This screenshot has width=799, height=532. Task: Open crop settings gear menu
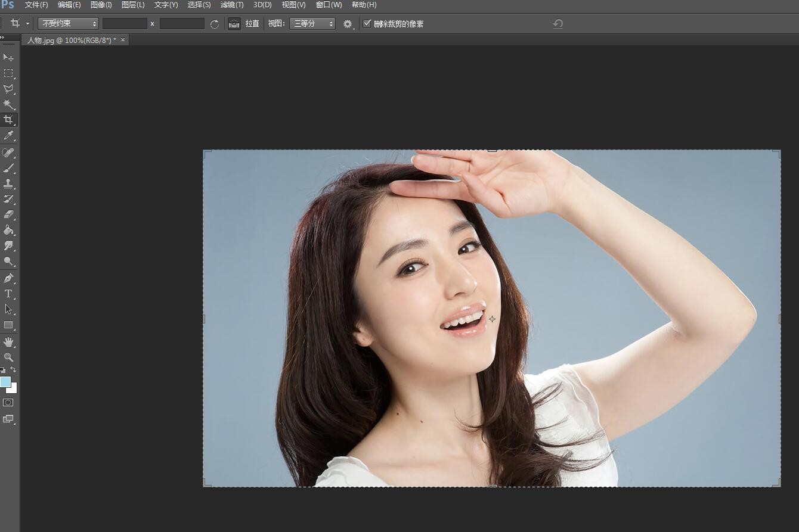tap(348, 24)
